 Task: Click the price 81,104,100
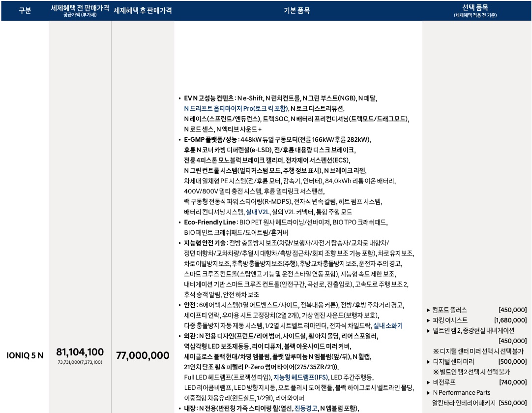(x=80, y=352)
